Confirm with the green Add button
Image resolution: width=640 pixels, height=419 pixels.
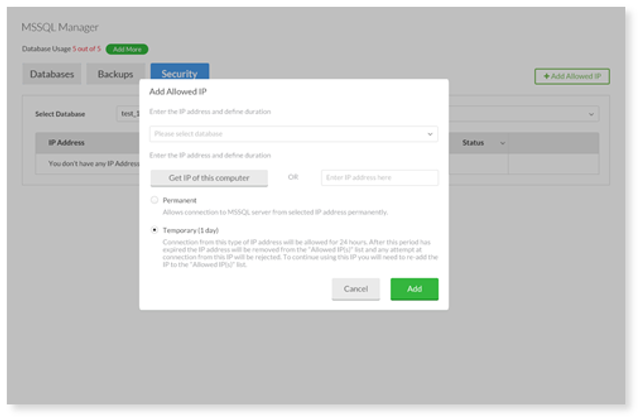tap(414, 289)
